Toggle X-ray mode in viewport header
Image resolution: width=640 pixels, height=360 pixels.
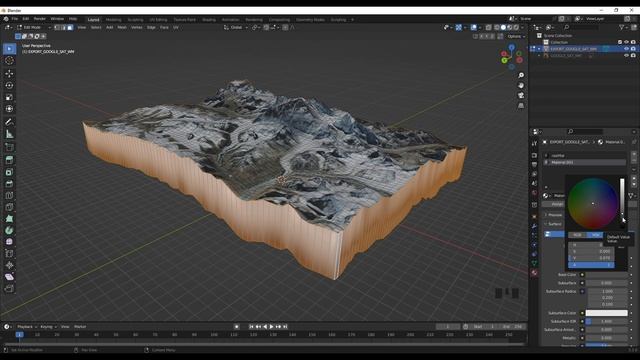click(x=489, y=27)
